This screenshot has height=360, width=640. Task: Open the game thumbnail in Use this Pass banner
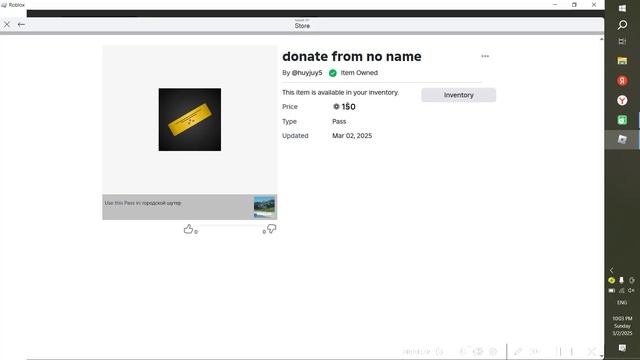[x=264, y=207]
